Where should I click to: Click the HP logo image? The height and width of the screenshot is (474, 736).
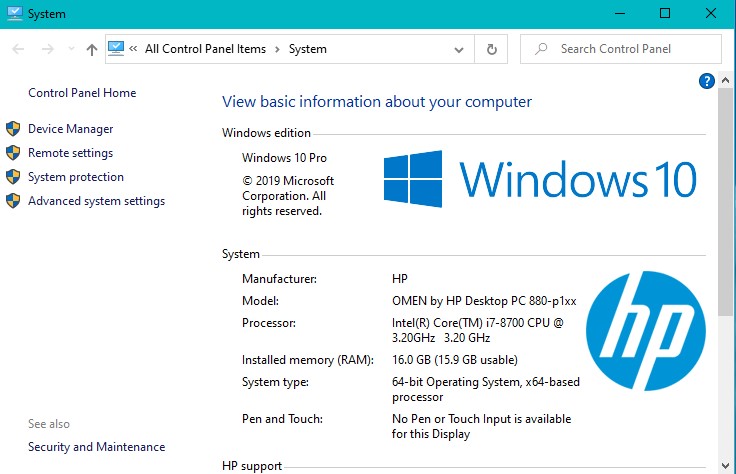pyautogui.click(x=646, y=331)
